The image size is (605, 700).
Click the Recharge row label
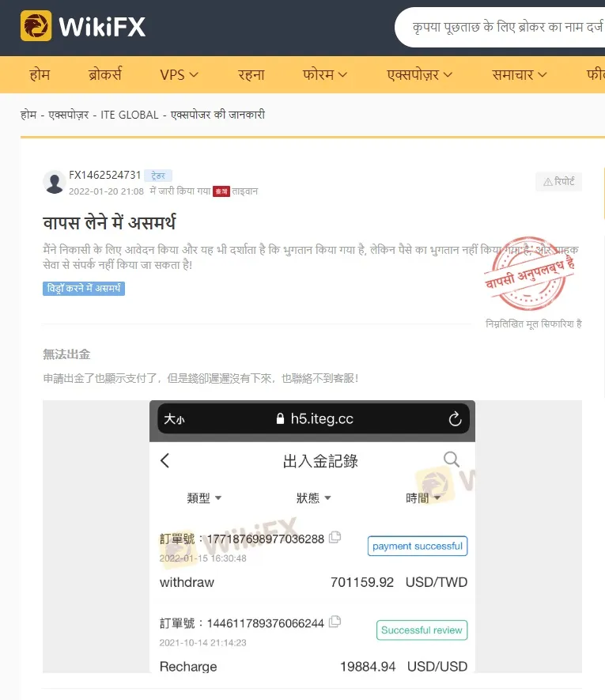click(188, 667)
